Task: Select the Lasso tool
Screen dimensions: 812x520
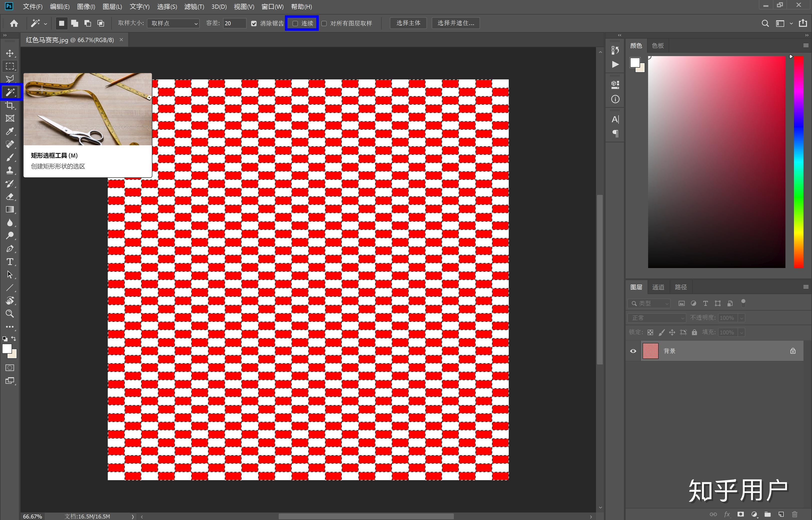Action: tap(10, 79)
